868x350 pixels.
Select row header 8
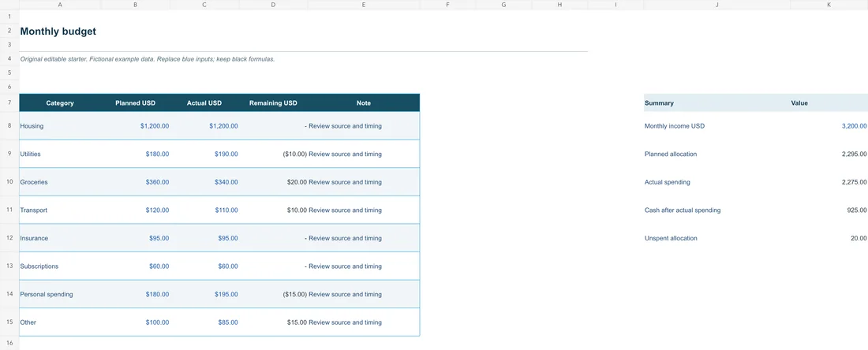click(9, 125)
